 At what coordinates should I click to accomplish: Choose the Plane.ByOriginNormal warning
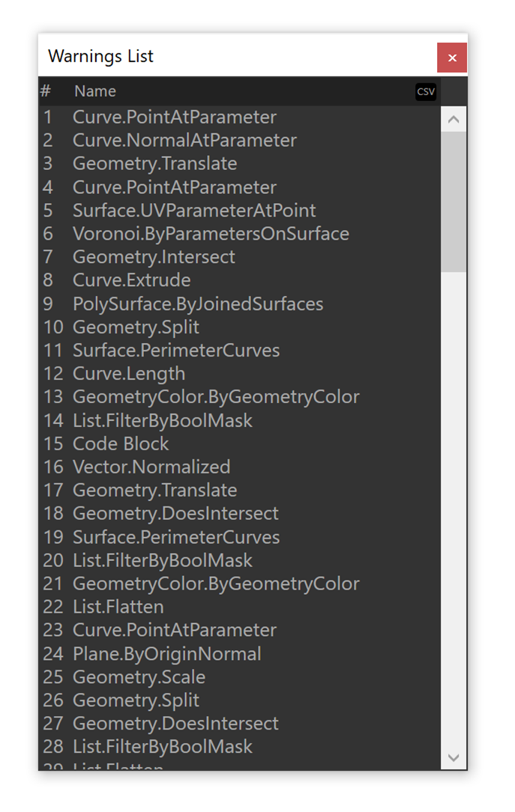167,653
